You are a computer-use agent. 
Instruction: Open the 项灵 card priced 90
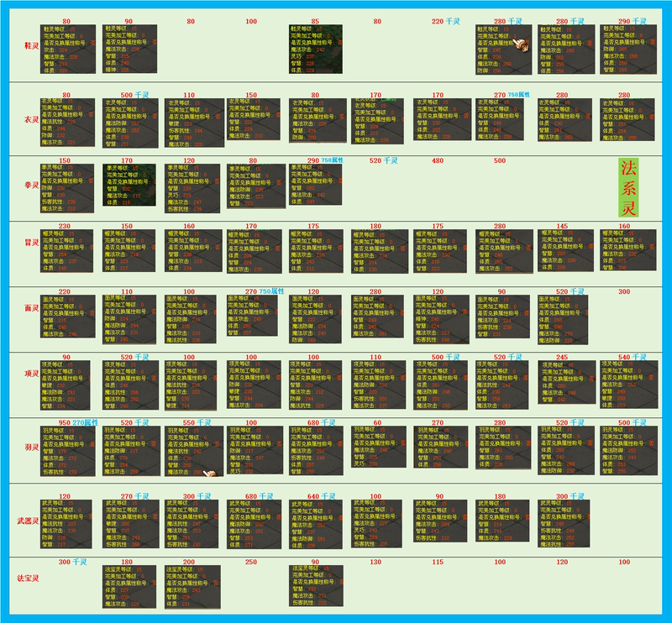66,385
